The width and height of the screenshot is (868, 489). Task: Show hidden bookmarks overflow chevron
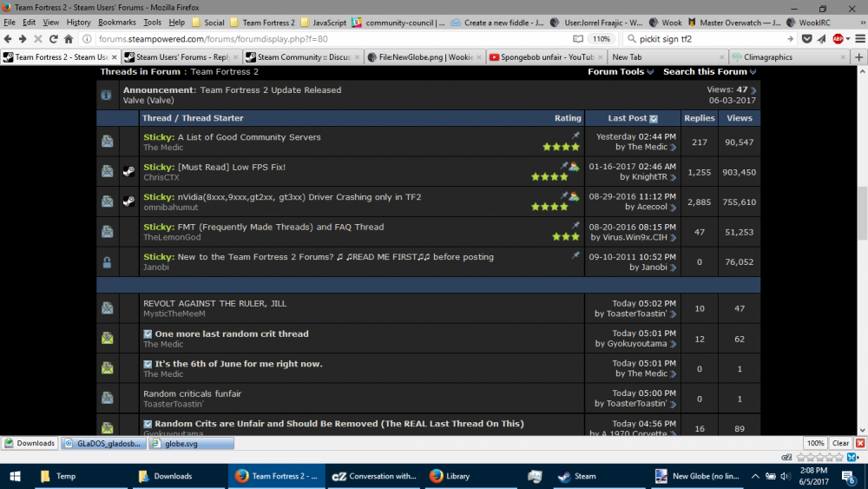(863, 23)
